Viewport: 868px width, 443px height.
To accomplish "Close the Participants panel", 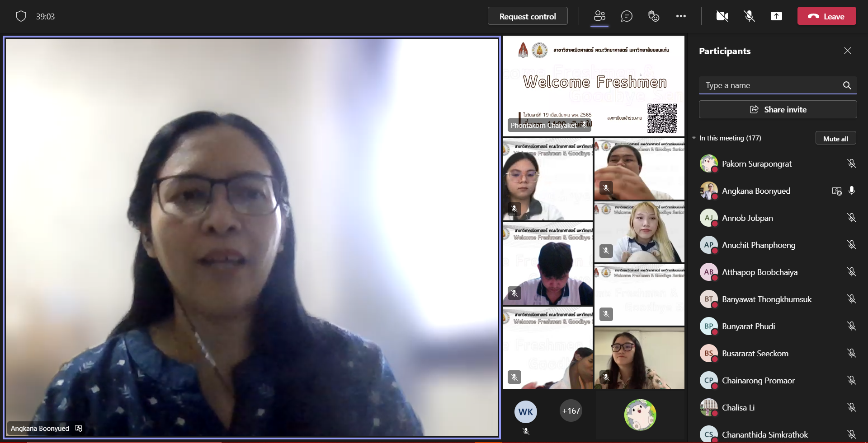I will (x=848, y=51).
